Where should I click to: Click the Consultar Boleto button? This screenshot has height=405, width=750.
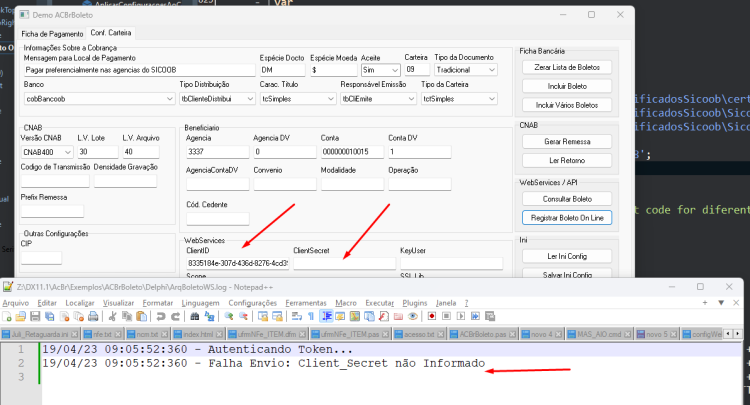coord(567,199)
